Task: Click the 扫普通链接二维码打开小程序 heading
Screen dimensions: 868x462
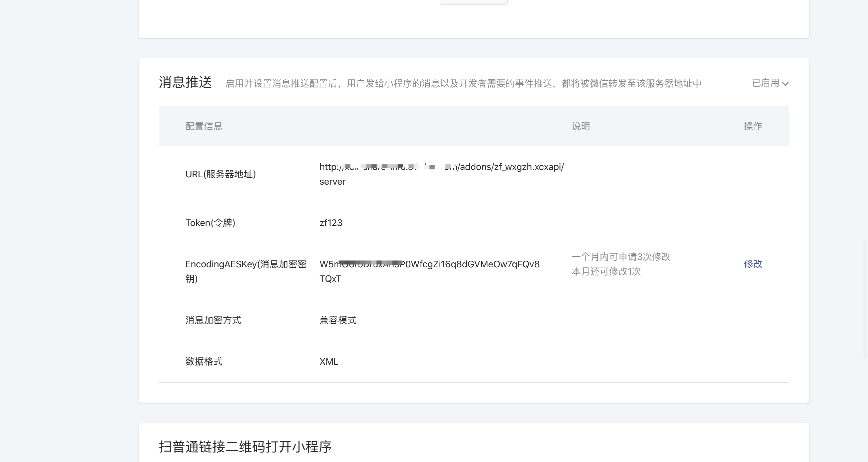Action: point(245,447)
